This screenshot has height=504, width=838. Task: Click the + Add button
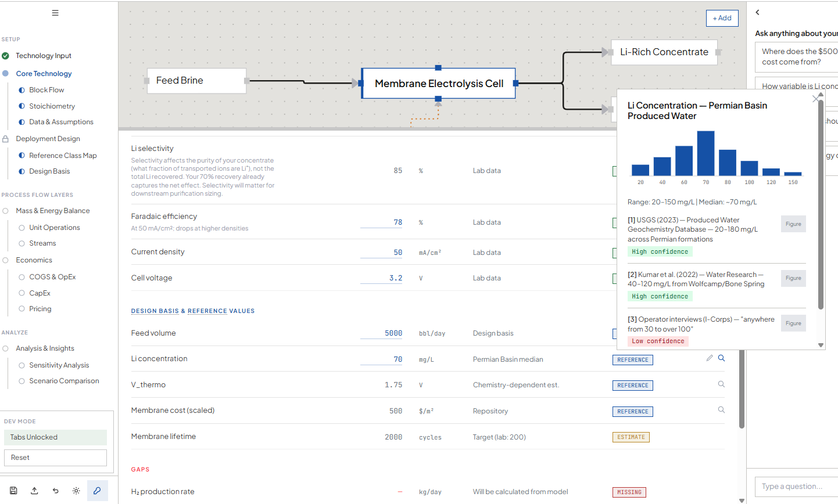point(722,18)
